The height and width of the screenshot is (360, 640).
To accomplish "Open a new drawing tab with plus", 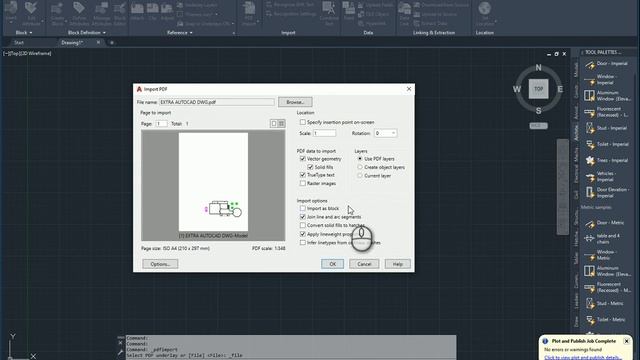I will [111, 42].
